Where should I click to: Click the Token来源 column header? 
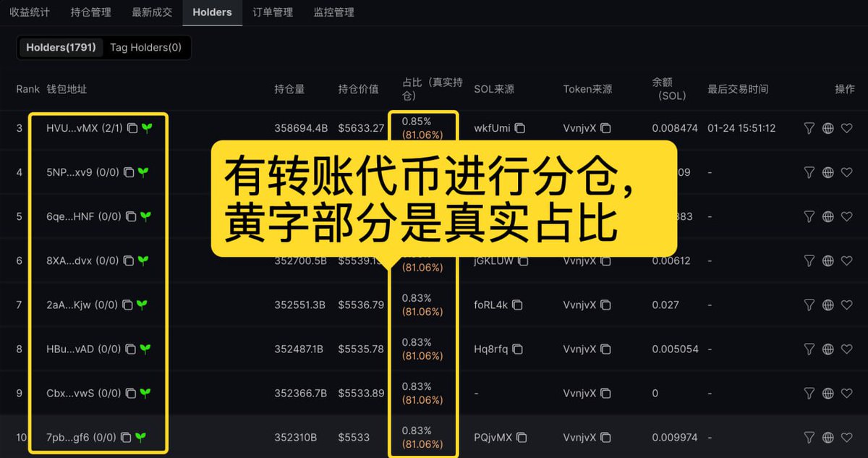click(587, 89)
